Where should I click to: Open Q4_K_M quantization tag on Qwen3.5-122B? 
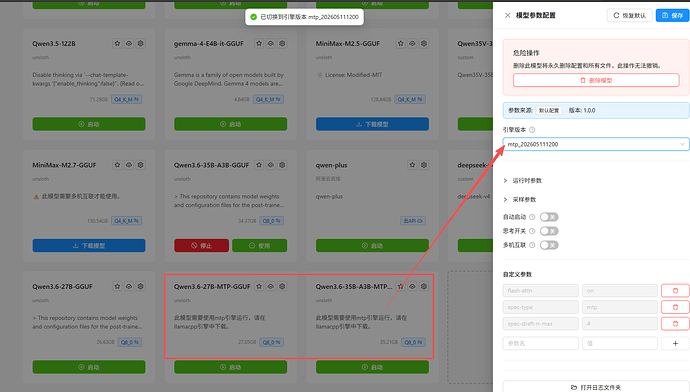click(126, 99)
